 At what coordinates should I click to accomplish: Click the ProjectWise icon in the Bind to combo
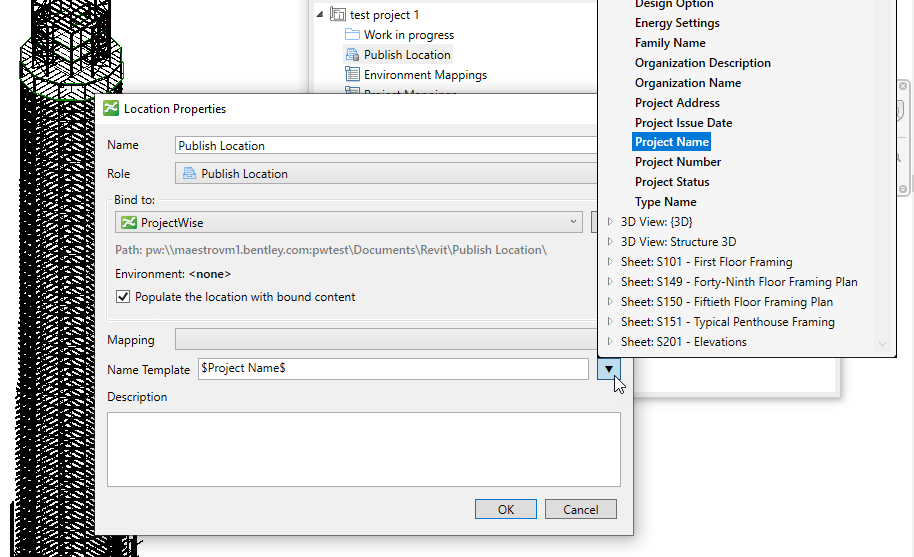129,222
